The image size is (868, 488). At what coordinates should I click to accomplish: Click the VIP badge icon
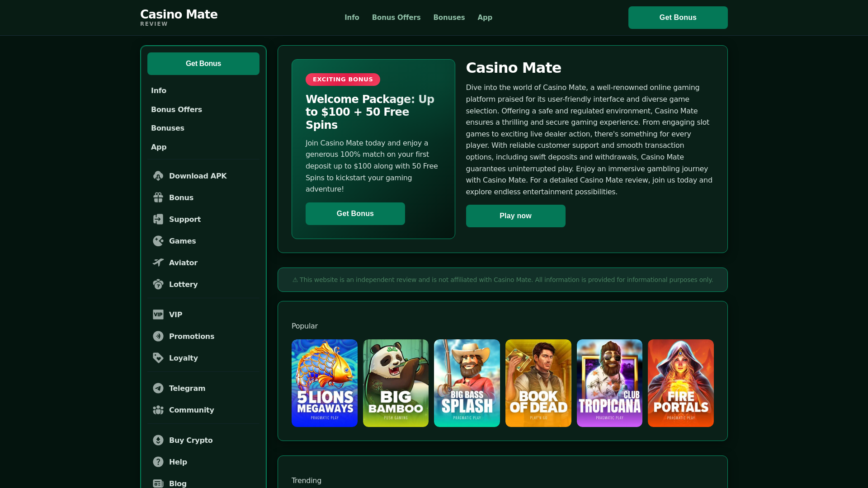(158, 314)
